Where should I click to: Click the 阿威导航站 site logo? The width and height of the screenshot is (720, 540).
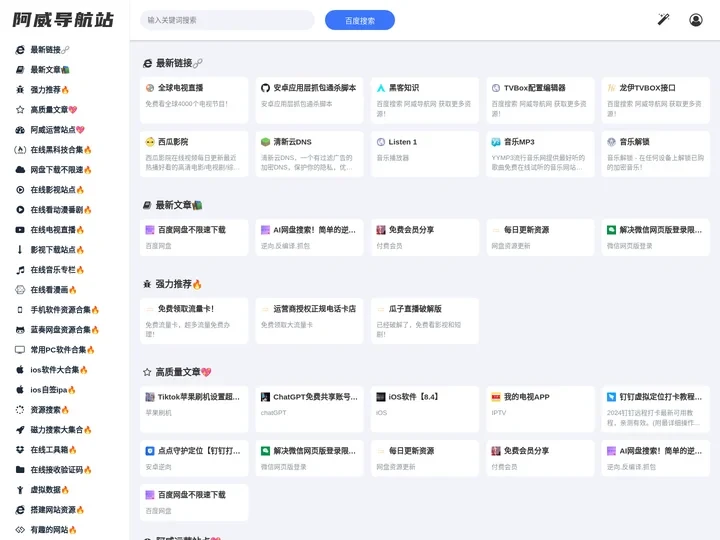(x=63, y=20)
